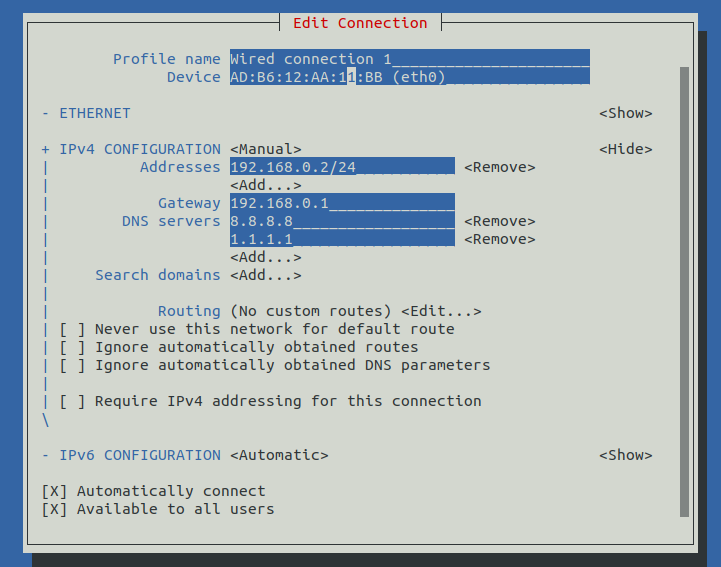The image size is (721, 567).
Task: Add a search domain
Action: coord(266,275)
